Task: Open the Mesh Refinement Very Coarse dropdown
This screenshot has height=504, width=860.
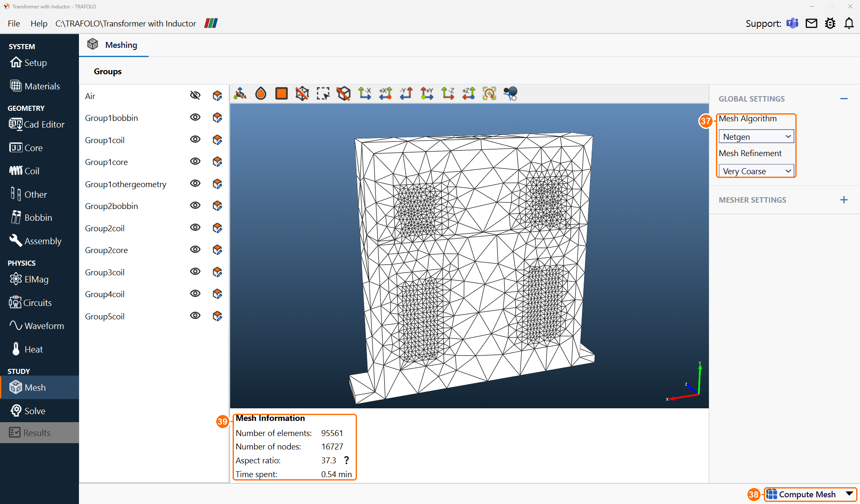Action: click(756, 171)
